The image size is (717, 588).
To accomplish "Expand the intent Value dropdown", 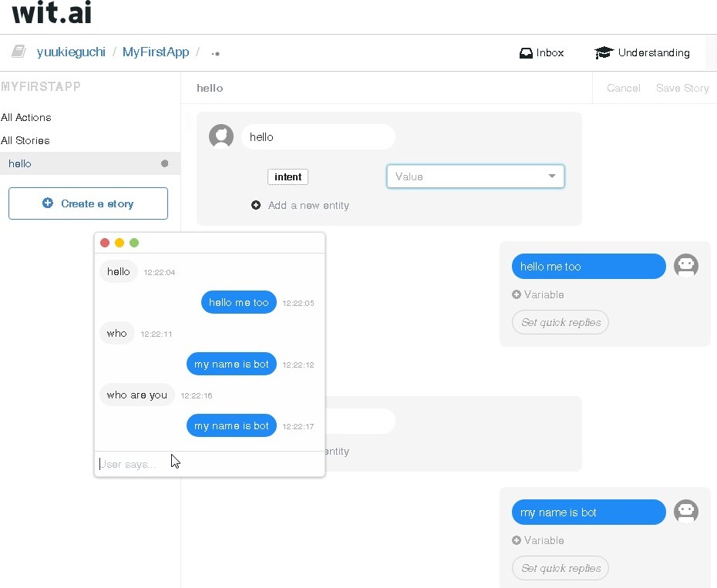I will point(552,176).
